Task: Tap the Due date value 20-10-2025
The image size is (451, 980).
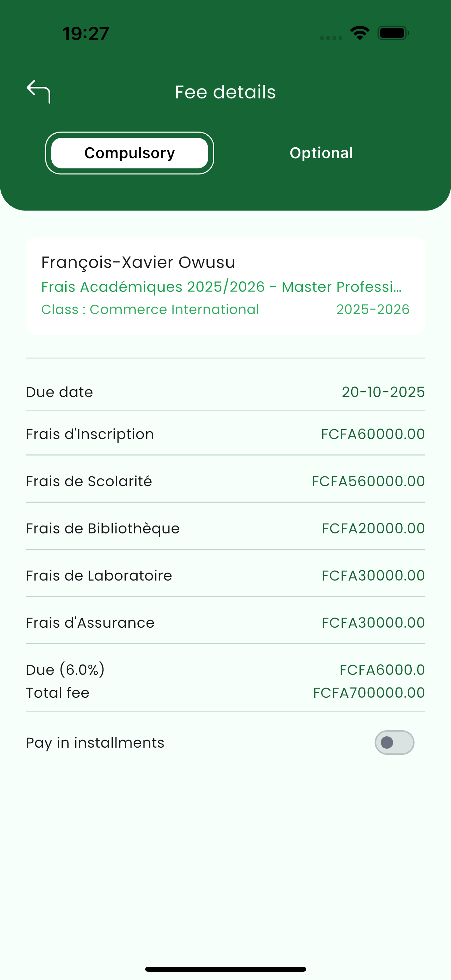Action: [383, 392]
